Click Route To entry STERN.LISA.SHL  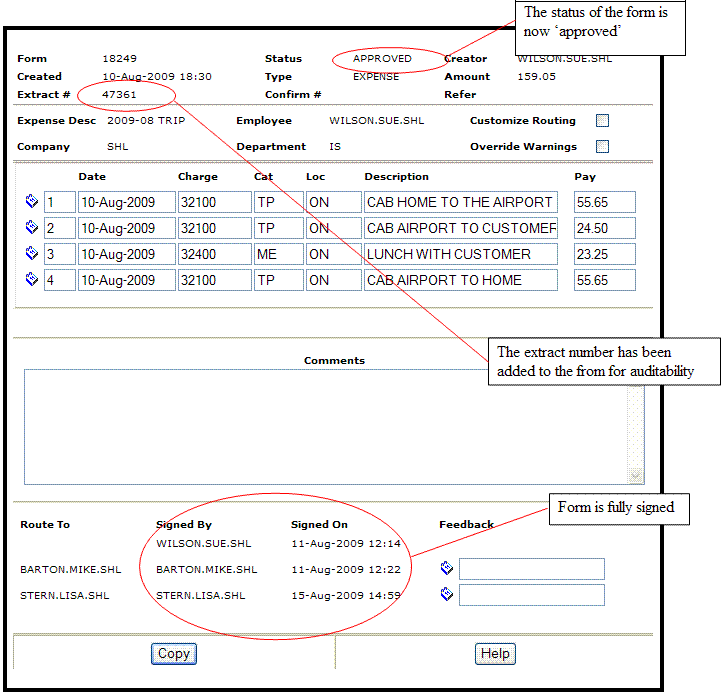[x=64, y=595]
